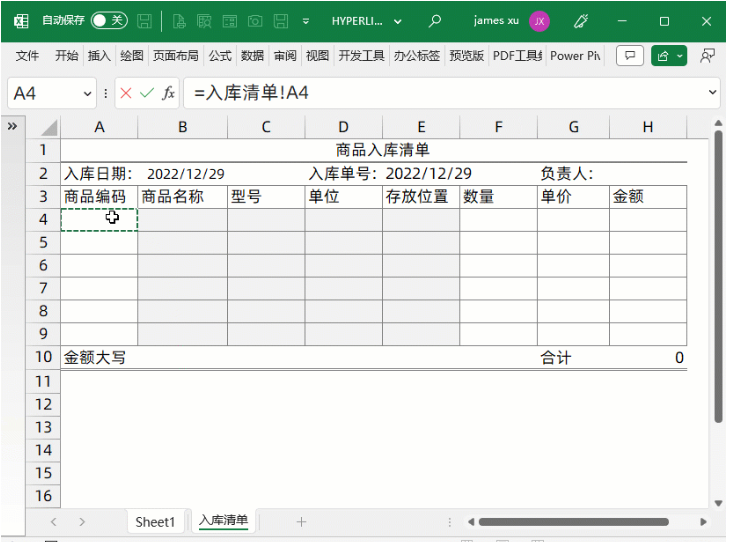Toggle the AutoSave switch

pyautogui.click(x=109, y=20)
